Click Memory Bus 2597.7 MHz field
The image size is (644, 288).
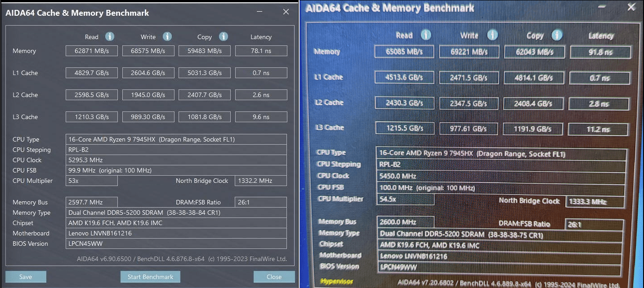pos(91,202)
